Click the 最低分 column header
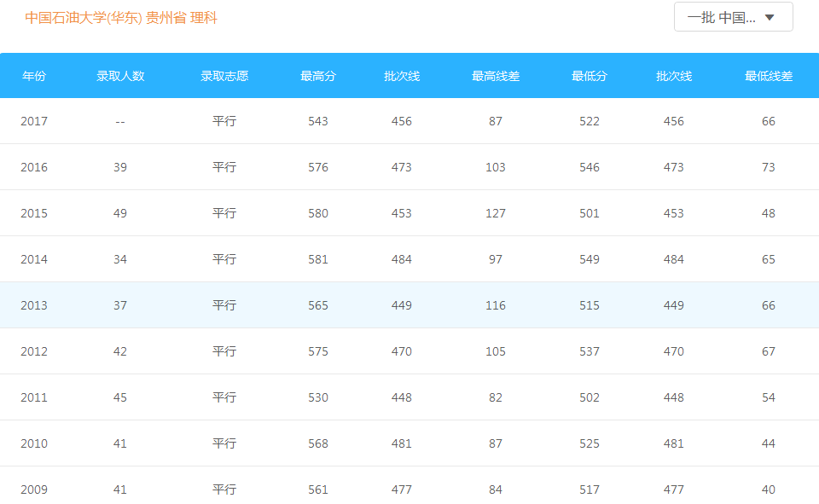The image size is (819, 504). pos(590,76)
